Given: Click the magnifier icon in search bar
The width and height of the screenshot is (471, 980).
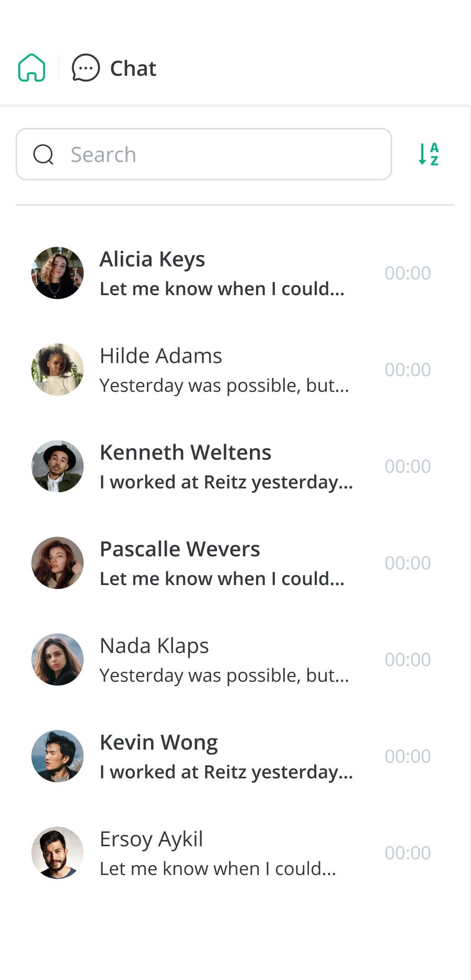Looking at the screenshot, I should pyautogui.click(x=43, y=155).
